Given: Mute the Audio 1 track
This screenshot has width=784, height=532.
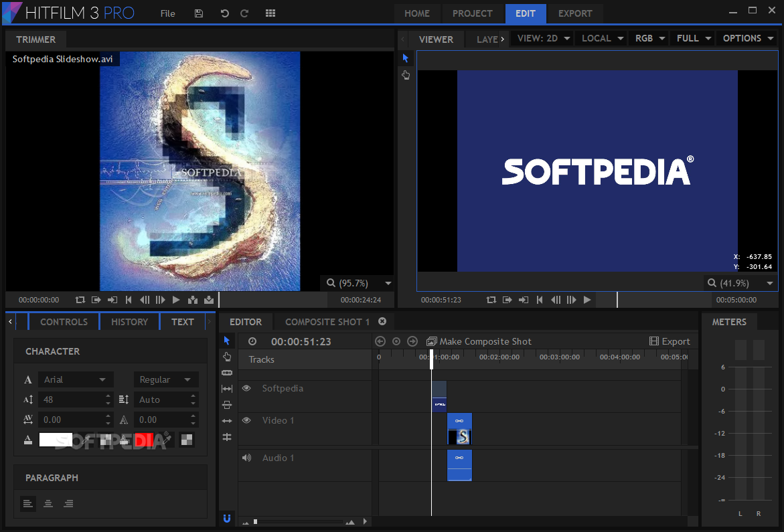Looking at the screenshot, I should tap(246, 458).
